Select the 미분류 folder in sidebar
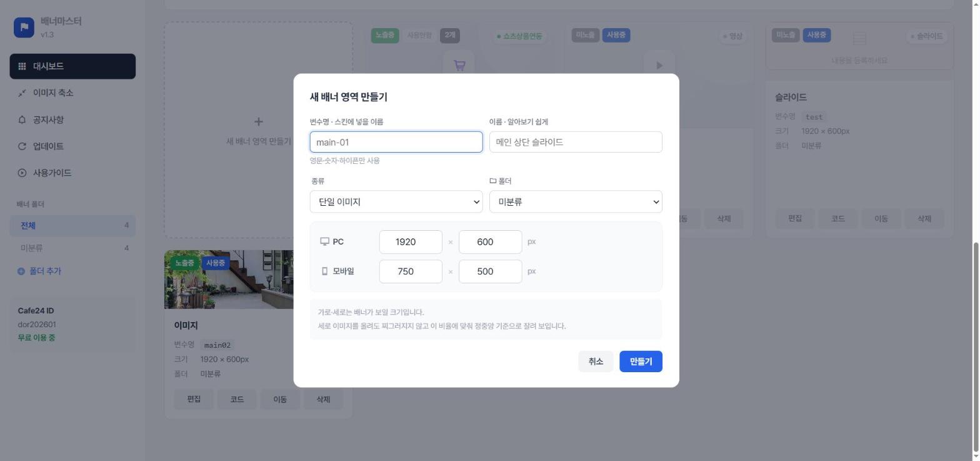The image size is (980, 461). point(72,248)
